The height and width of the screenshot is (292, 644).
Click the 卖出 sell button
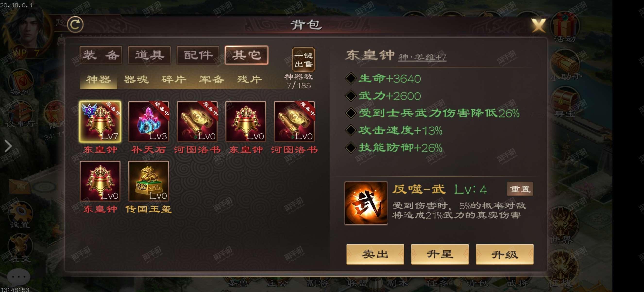point(375,254)
